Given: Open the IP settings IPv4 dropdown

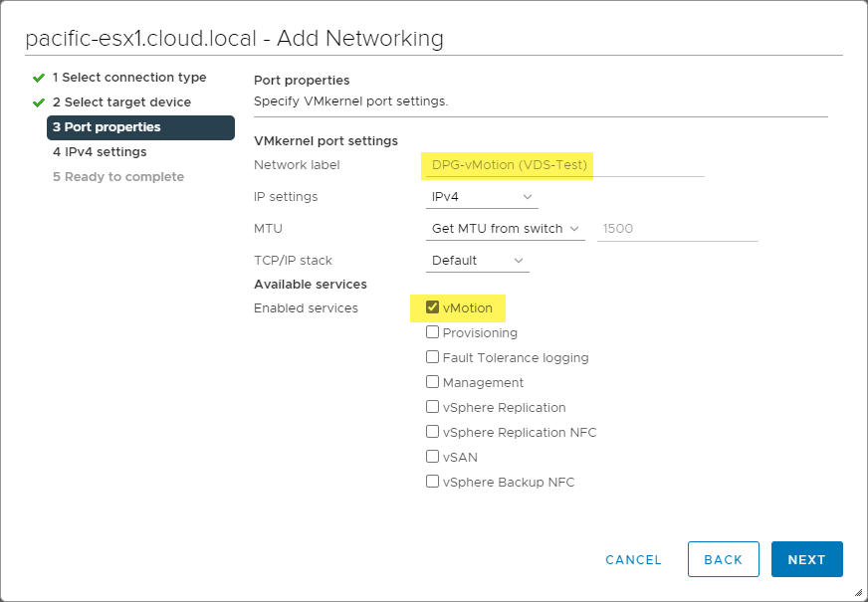Looking at the screenshot, I should [482, 197].
